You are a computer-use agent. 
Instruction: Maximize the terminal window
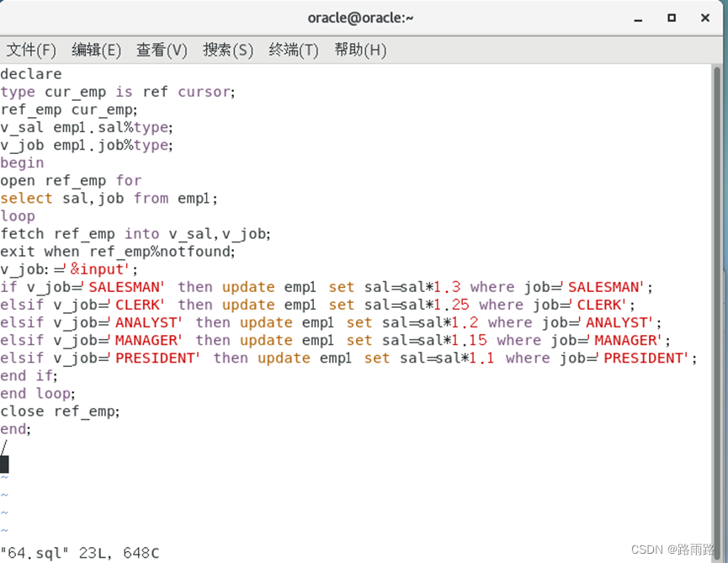click(x=672, y=18)
